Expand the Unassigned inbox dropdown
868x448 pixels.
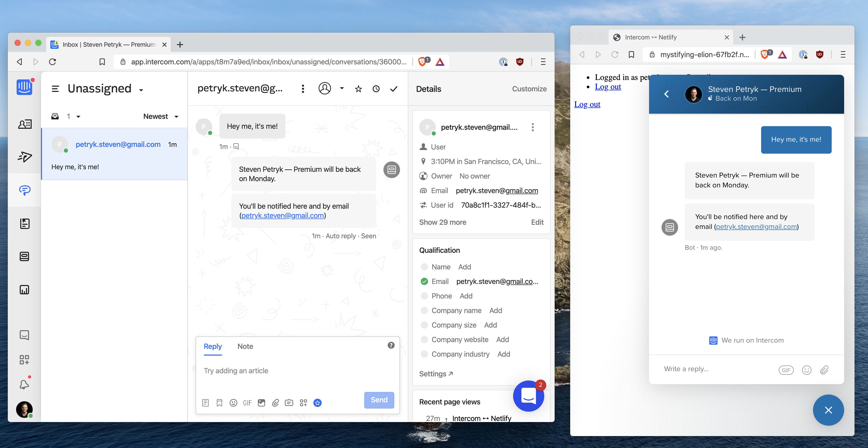pyautogui.click(x=141, y=90)
